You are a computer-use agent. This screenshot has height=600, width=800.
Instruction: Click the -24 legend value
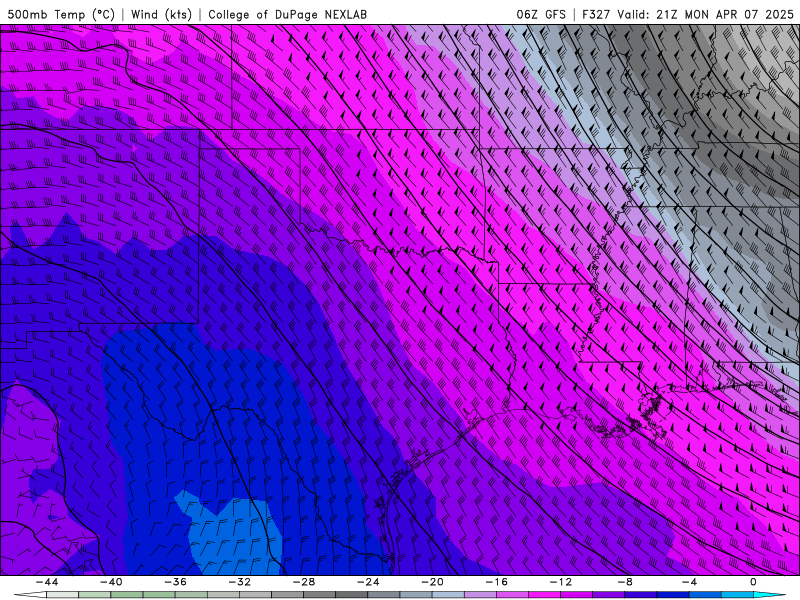368,582
